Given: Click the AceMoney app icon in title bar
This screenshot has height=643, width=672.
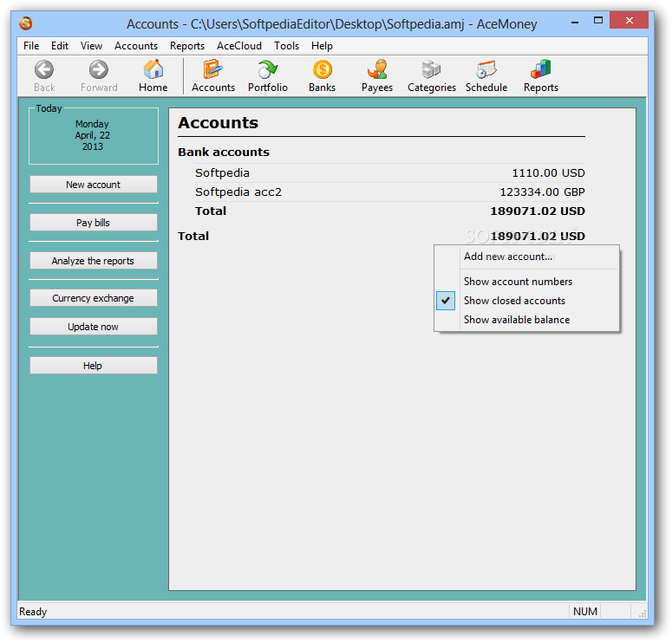Looking at the screenshot, I should (x=26, y=23).
